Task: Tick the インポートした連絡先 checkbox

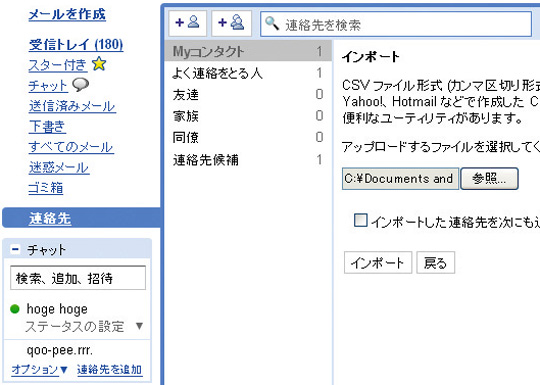Action: tap(361, 220)
